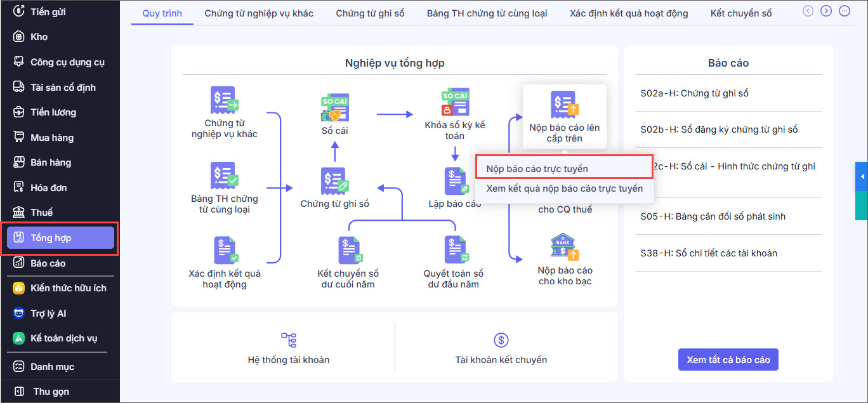Switch to the Chứng từ ghi sổ tab

(370, 13)
